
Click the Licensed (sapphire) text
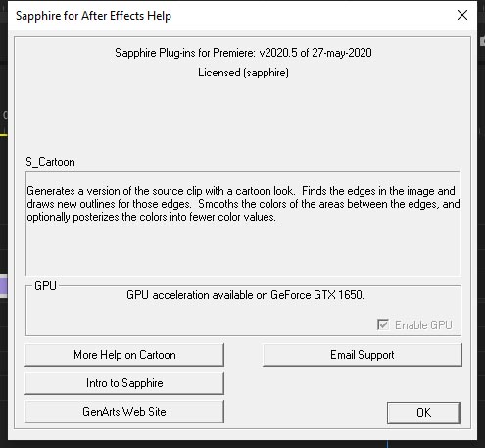(x=243, y=73)
